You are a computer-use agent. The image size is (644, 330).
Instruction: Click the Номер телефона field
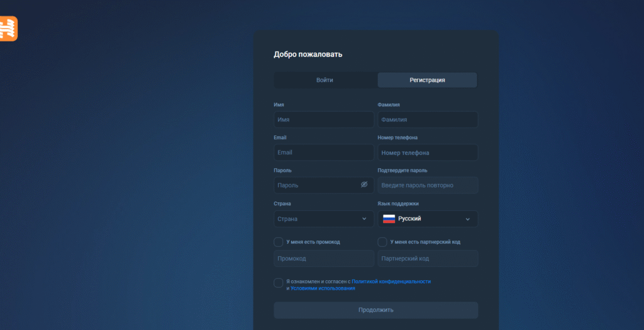tap(428, 152)
